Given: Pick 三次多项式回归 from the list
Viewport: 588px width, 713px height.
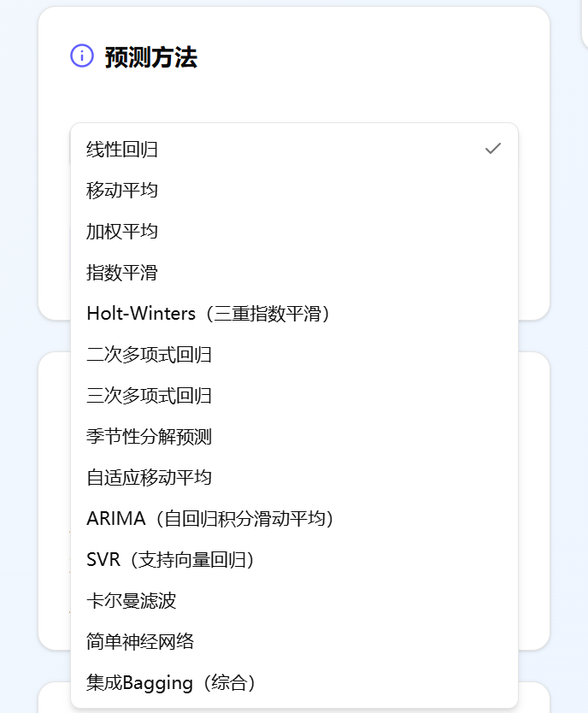Looking at the screenshot, I should pyautogui.click(x=150, y=396).
